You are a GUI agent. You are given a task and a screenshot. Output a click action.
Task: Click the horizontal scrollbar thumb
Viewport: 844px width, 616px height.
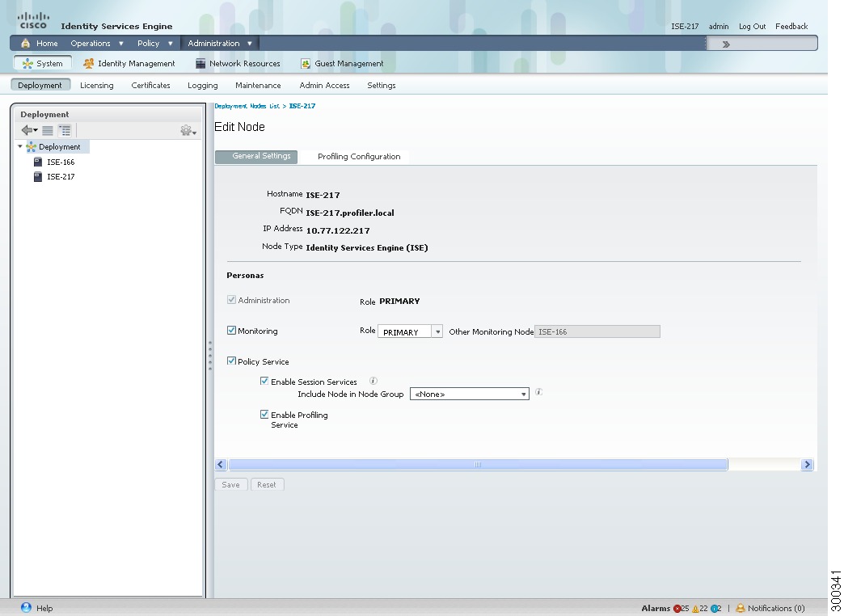pos(478,464)
